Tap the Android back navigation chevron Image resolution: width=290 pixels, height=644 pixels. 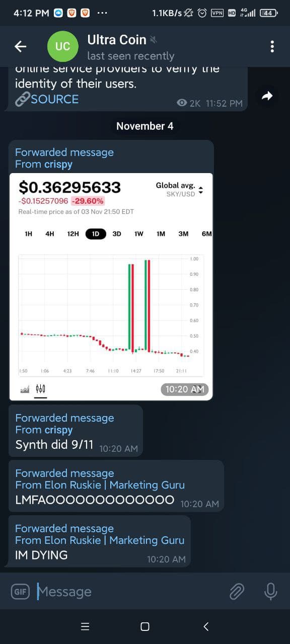pyautogui.click(x=205, y=626)
